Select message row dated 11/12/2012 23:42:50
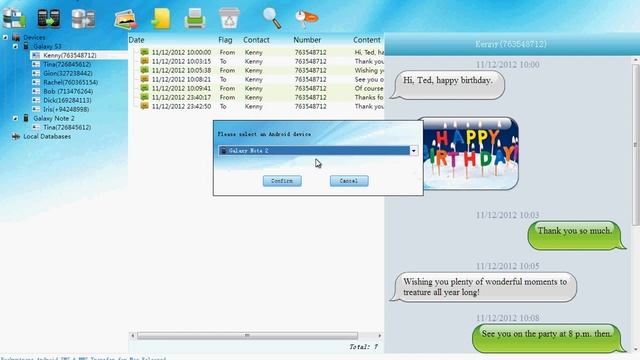The width and height of the screenshot is (640, 360). [258, 106]
